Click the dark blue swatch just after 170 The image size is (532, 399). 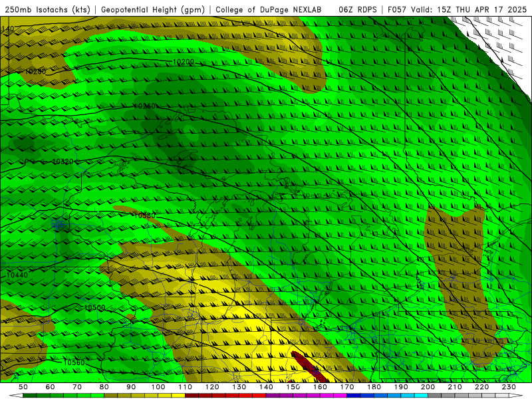coord(354,396)
